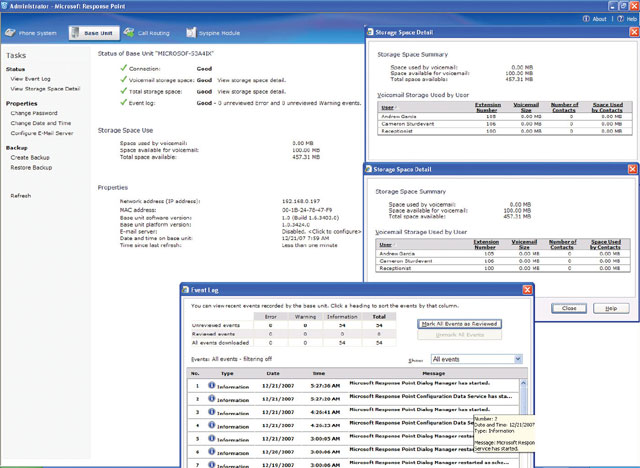640x468 pixels.
Task: Close the upper Storage Space Detail window
Action: click(634, 32)
